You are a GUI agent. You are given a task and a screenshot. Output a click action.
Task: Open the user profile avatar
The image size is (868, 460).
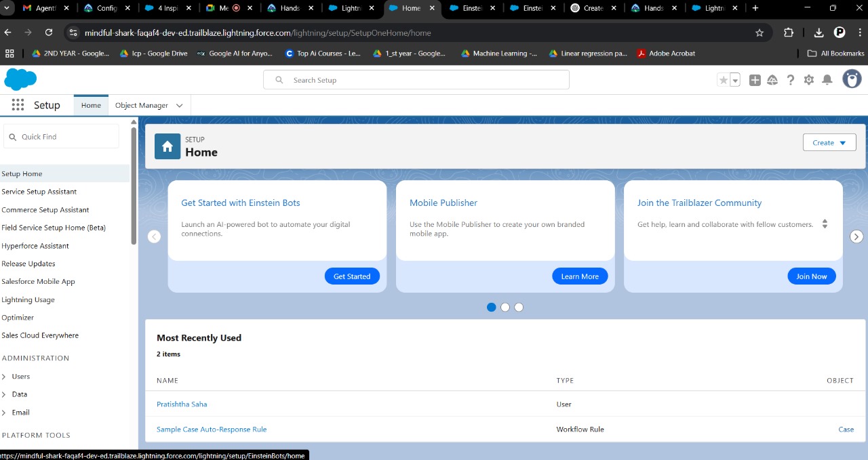(x=852, y=79)
